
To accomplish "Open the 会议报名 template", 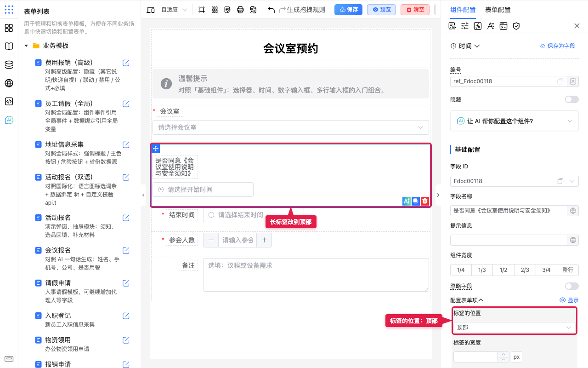I will (x=58, y=250).
